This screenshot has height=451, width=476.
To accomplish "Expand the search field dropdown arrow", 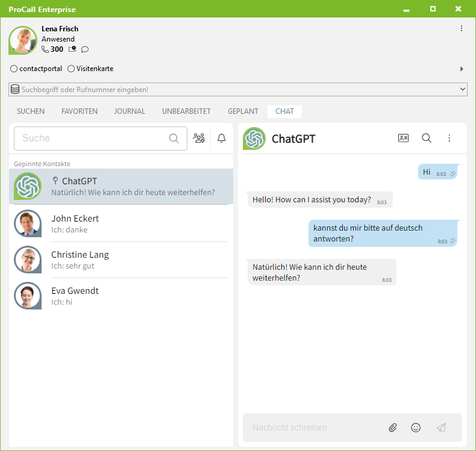I will tap(462, 89).
